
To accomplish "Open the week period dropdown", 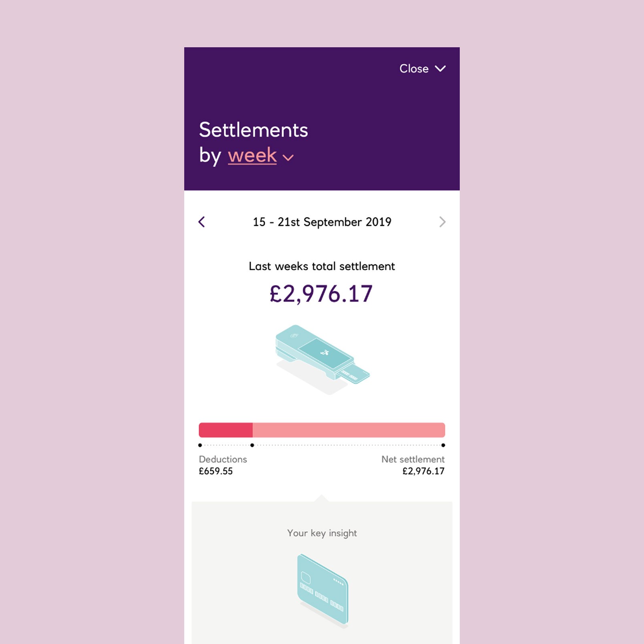I will coord(252,155).
